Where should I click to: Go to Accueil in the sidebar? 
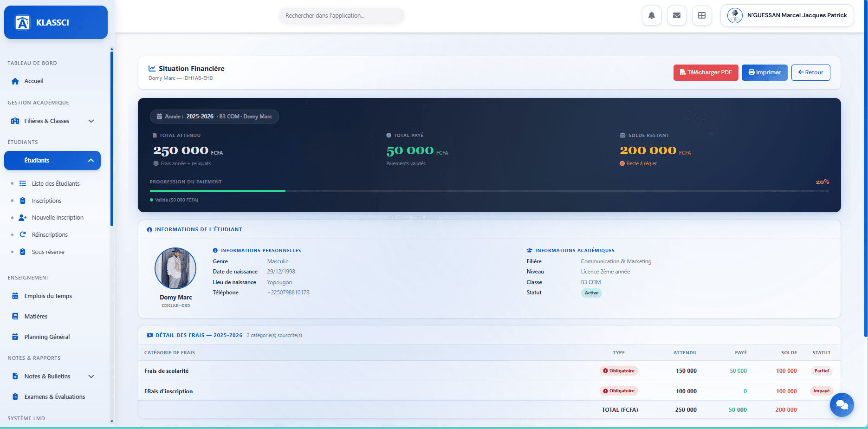[x=34, y=81]
